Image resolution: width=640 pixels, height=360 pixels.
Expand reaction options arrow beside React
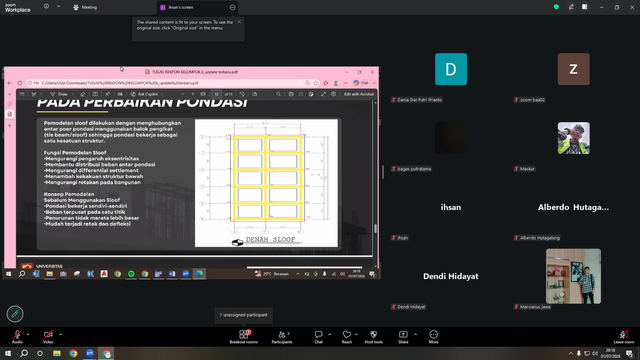(x=356, y=334)
